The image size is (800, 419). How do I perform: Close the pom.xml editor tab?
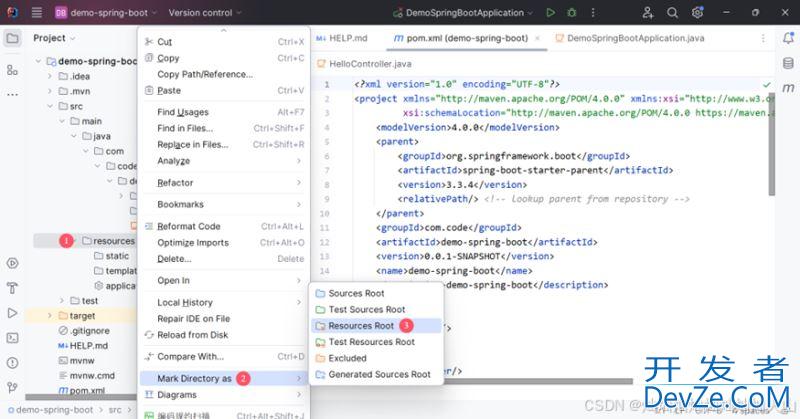click(x=537, y=38)
